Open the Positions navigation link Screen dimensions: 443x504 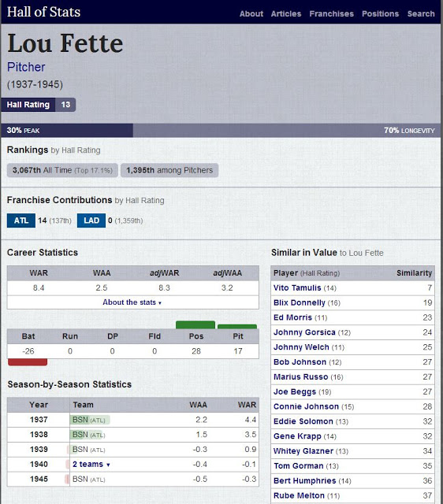380,14
